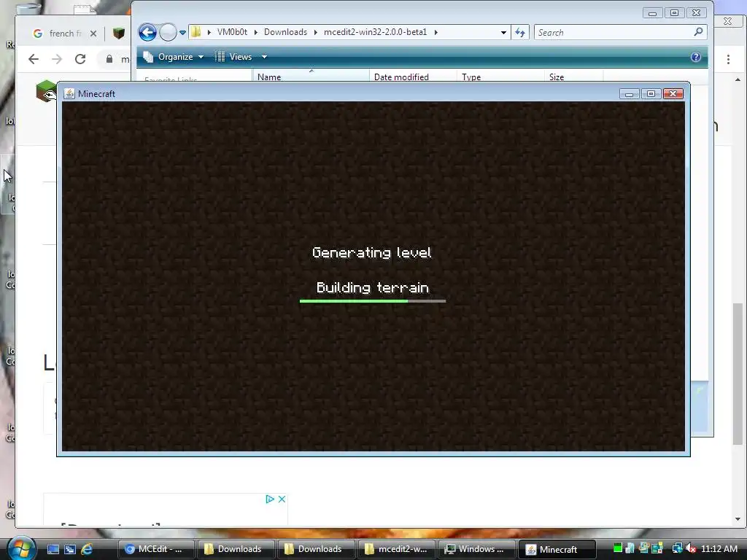Screen dimensions: 747x560
Task: Close the ad with the X icon
Action: pyautogui.click(x=282, y=499)
